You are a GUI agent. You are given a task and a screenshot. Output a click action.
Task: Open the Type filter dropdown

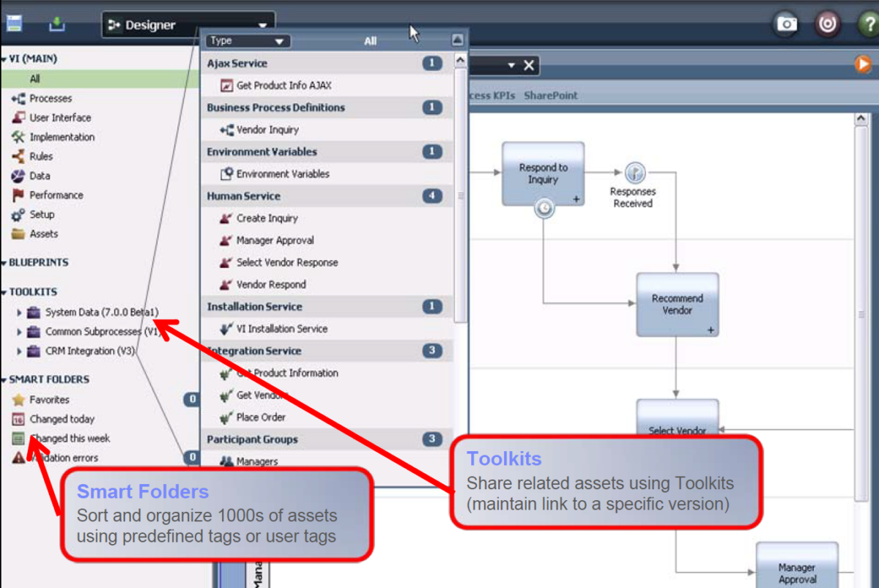248,41
